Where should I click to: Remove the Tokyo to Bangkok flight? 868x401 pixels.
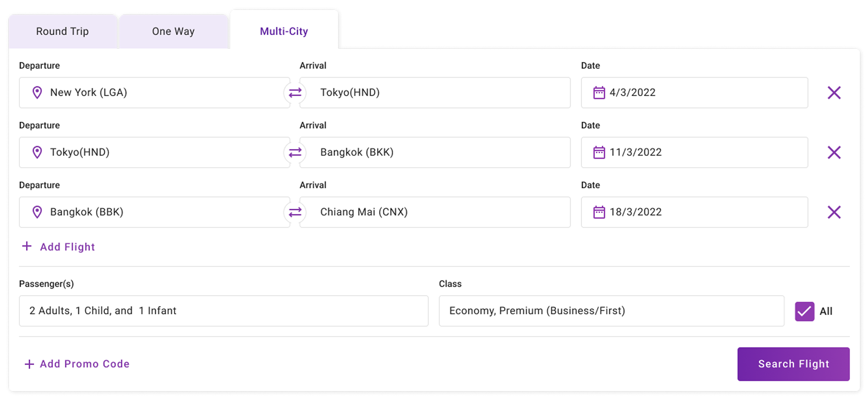tap(834, 152)
